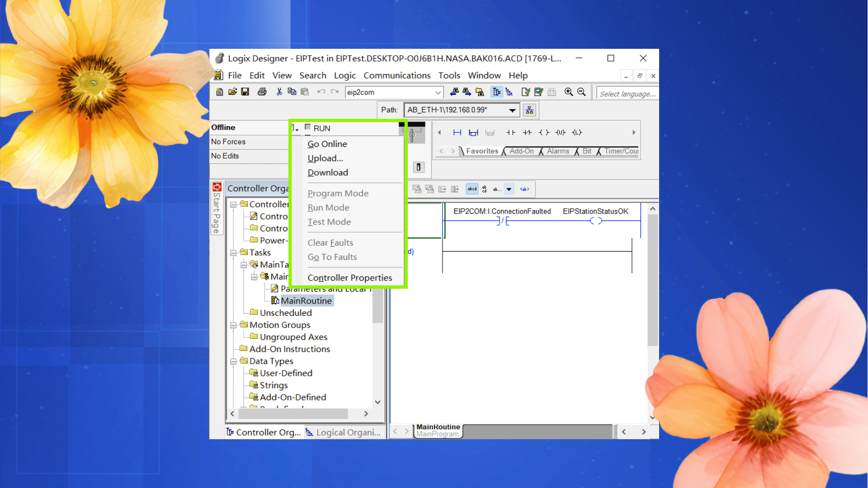Screen dimensions: 868x488
Task: Insert Output Unlatch (OTU) coil icon
Action: pyautogui.click(x=561, y=132)
